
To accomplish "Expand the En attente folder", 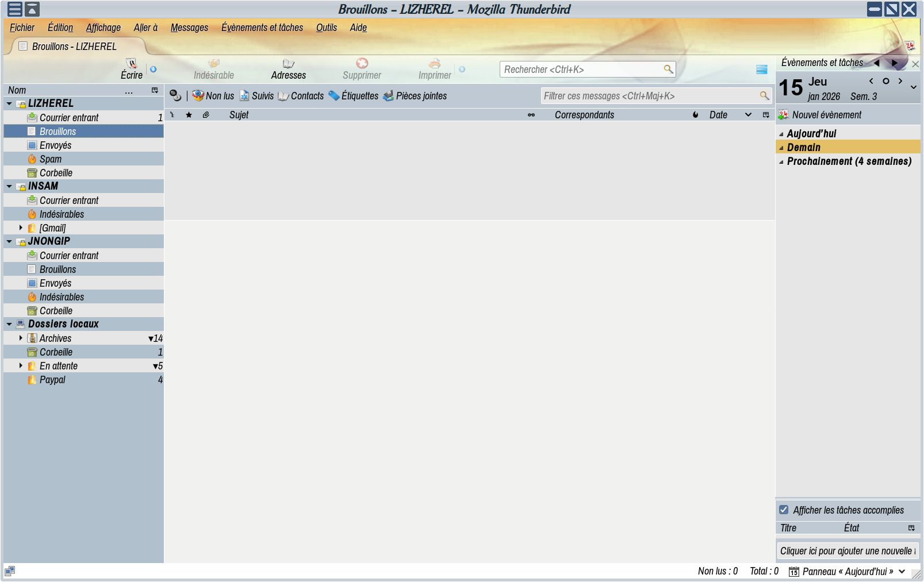I will pos(21,366).
